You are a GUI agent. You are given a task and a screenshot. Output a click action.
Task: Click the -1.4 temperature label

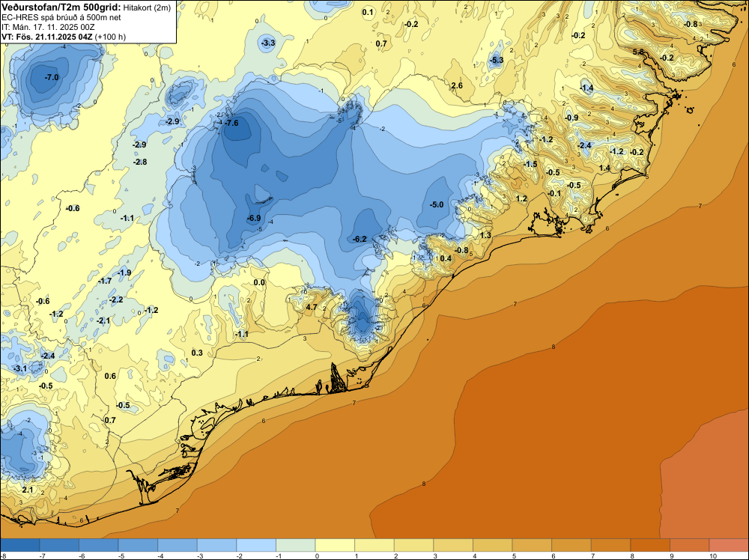tap(586, 88)
